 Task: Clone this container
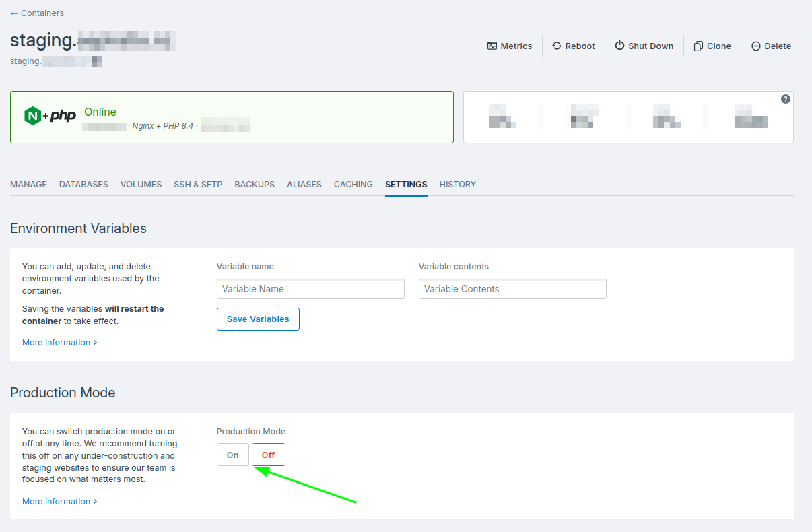(712, 46)
